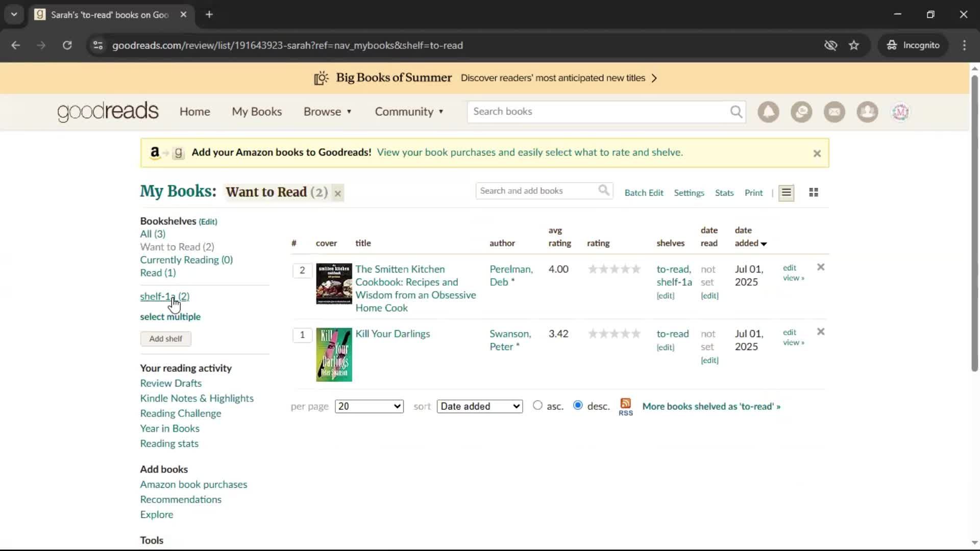
Task: Remove Smitten Kitchen Cookbook from shelf
Action: click(x=821, y=267)
